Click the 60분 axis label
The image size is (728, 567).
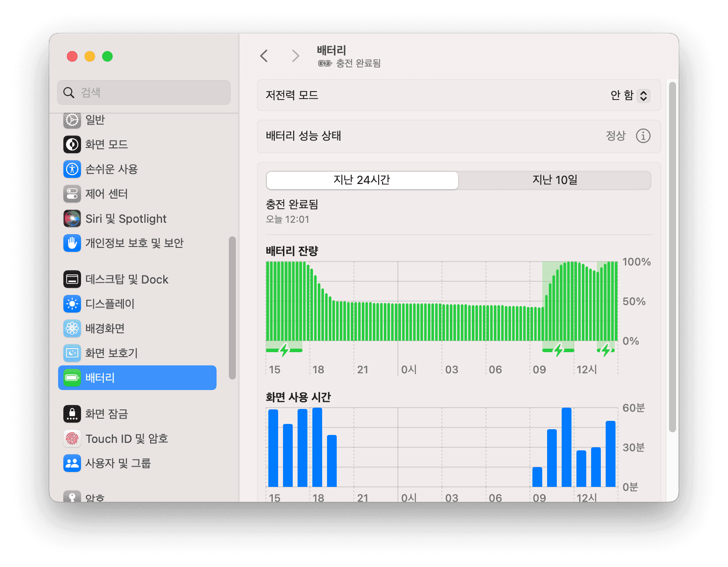(634, 408)
